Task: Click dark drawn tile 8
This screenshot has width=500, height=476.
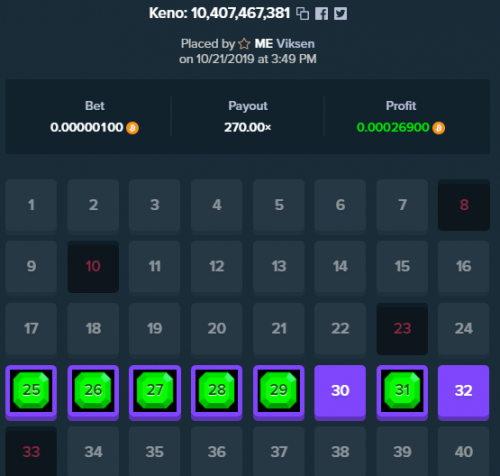Action: coord(464,205)
